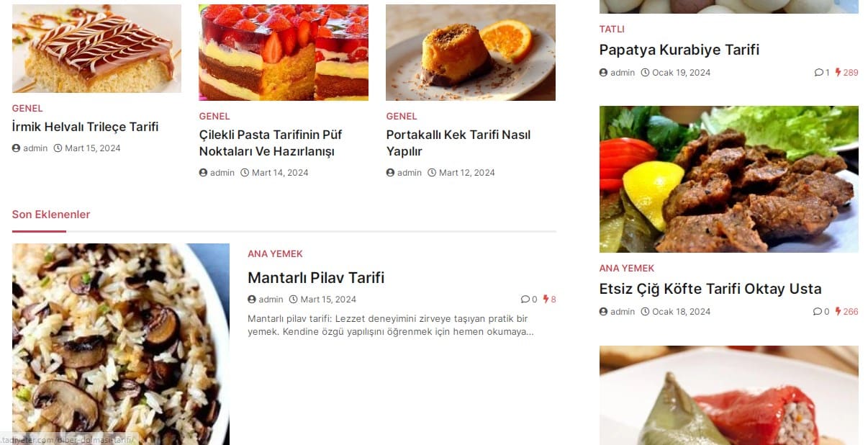868x445 pixels.
Task: Click the çiğ köfte dish photo
Action: 729,179
